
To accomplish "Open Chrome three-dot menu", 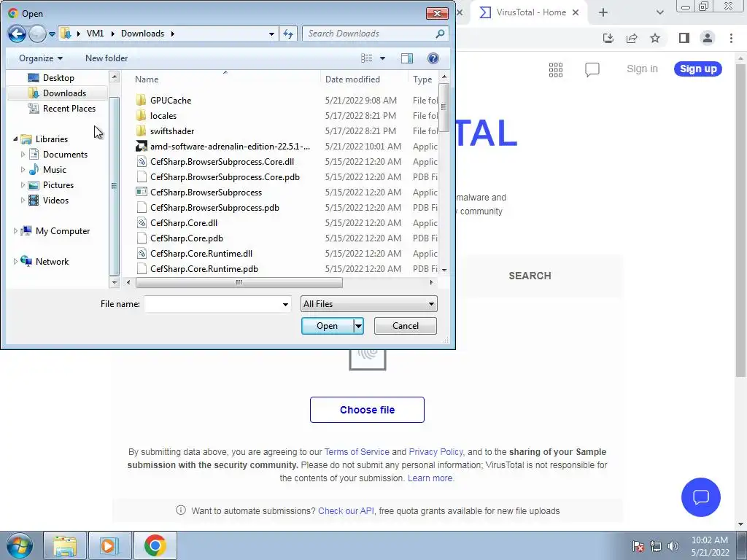I will point(731,38).
